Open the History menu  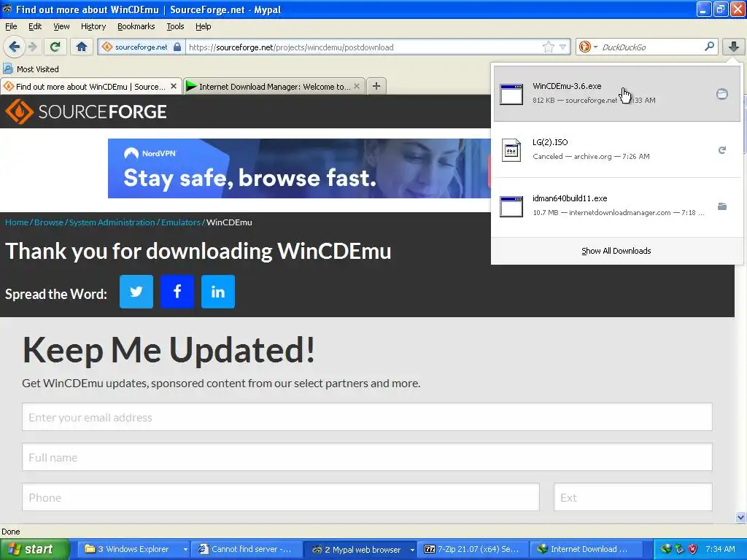coord(93,26)
